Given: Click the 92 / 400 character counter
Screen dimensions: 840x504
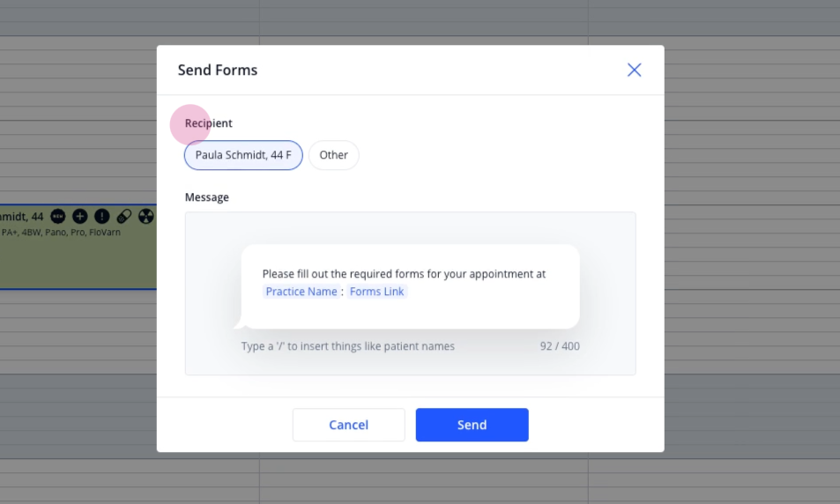Looking at the screenshot, I should [560, 346].
